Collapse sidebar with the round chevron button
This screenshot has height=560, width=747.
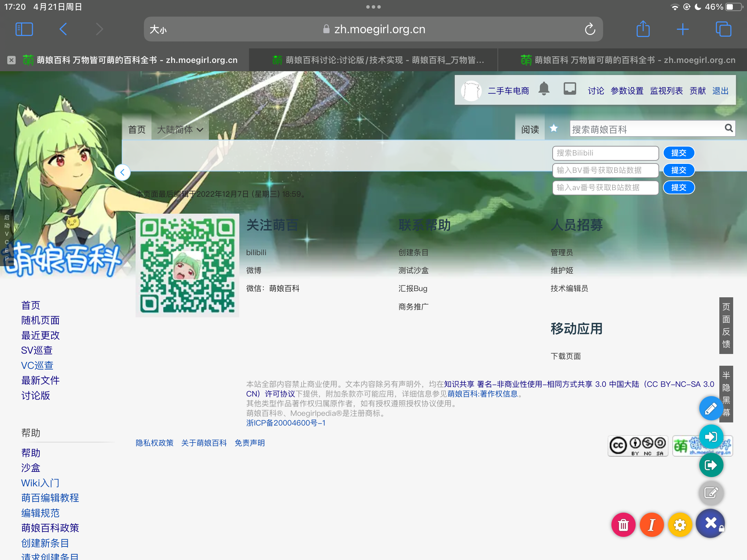(x=122, y=172)
